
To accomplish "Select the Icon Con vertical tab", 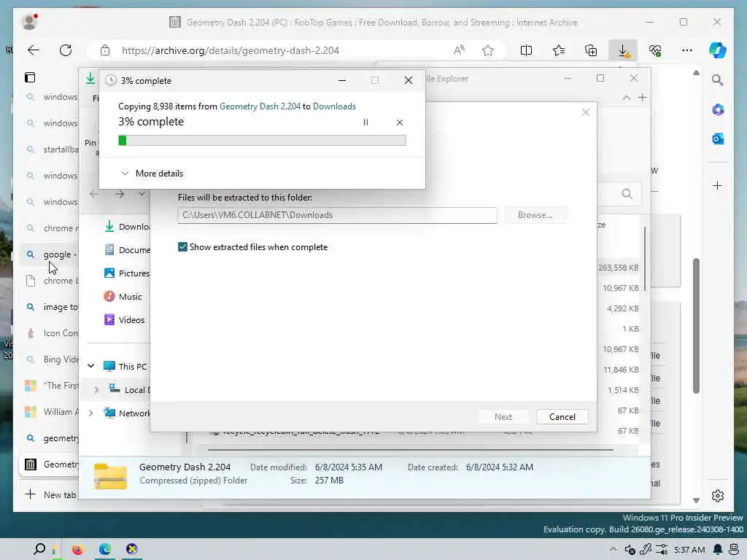I will (50, 333).
